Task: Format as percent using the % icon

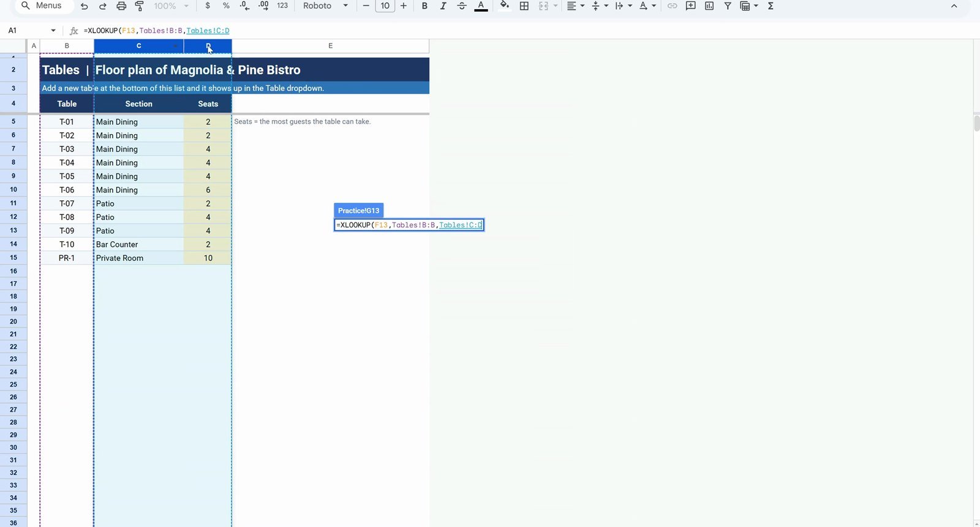Action: 226,6
